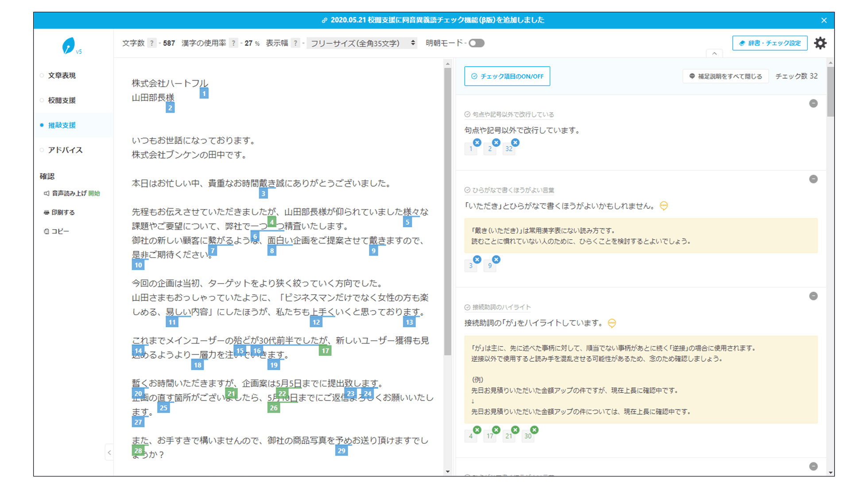Click the editor scrollbar down arrow
This screenshot has height=488, width=868.
(448, 472)
